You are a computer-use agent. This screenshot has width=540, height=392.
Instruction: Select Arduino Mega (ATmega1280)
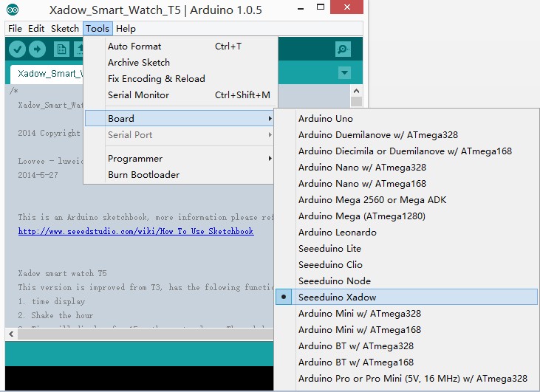coord(406,216)
